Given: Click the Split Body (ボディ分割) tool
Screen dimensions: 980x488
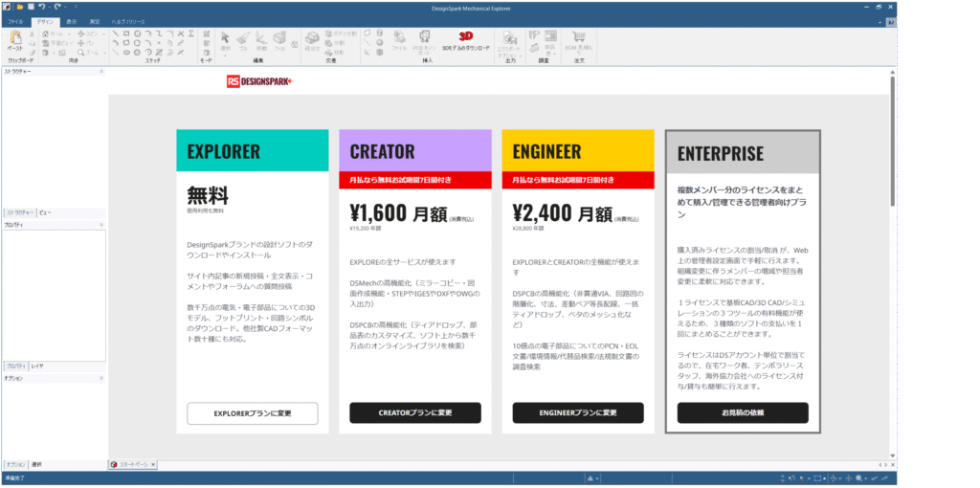Looking at the screenshot, I should (x=342, y=33).
